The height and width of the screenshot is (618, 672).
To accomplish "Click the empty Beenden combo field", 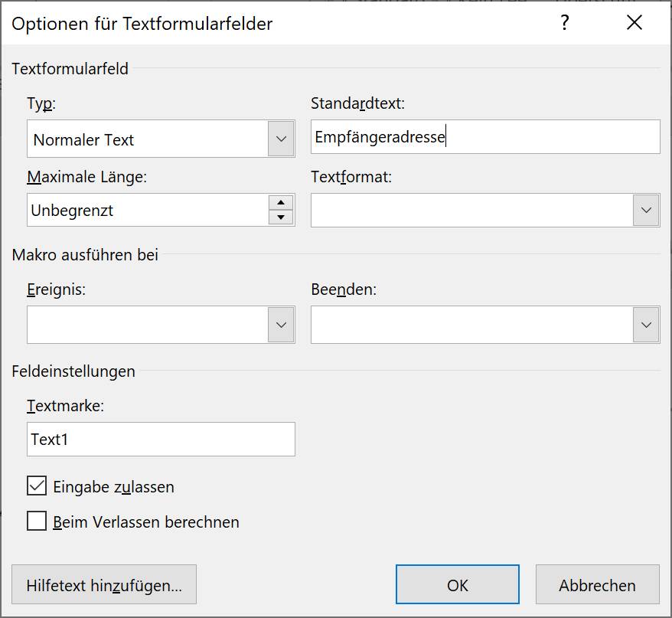I will (x=472, y=325).
